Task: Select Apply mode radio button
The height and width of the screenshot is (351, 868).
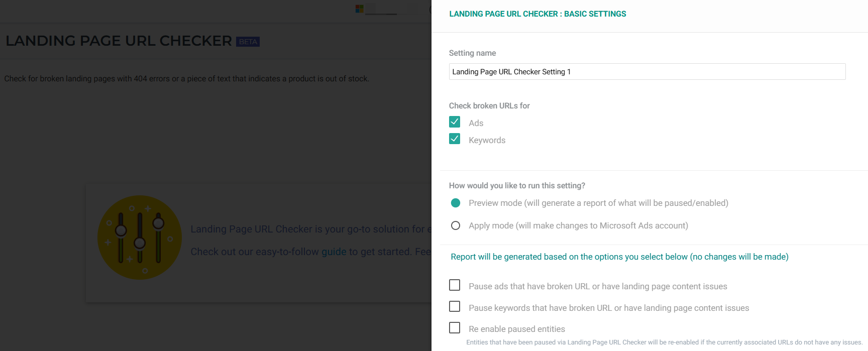Action: pyautogui.click(x=456, y=225)
